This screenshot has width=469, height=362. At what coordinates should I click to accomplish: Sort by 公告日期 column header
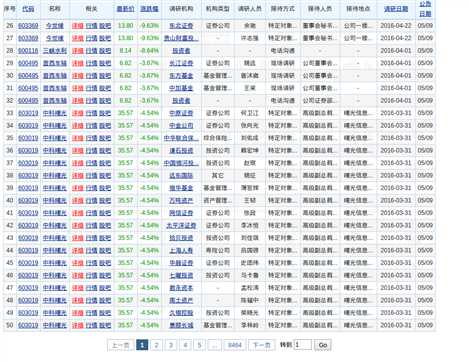point(425,9)
